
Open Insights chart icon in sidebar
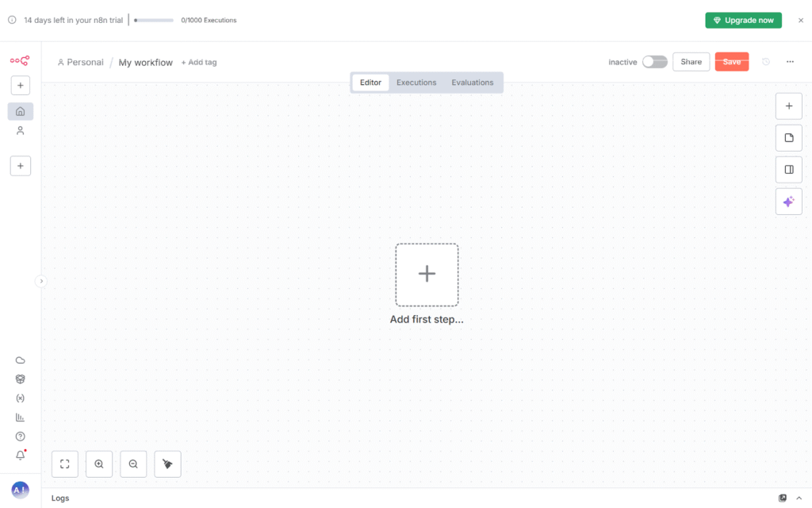click(21, 418)
